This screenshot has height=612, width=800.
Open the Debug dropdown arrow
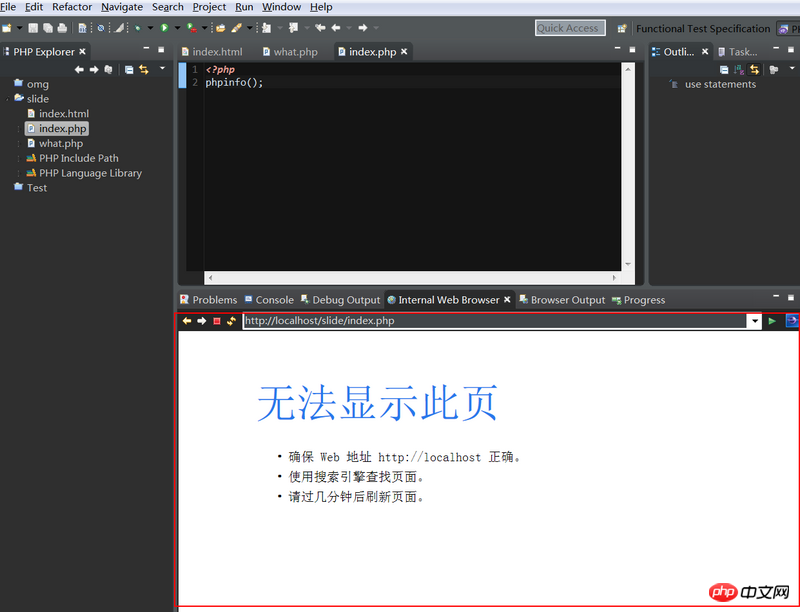tap(150, 28)
